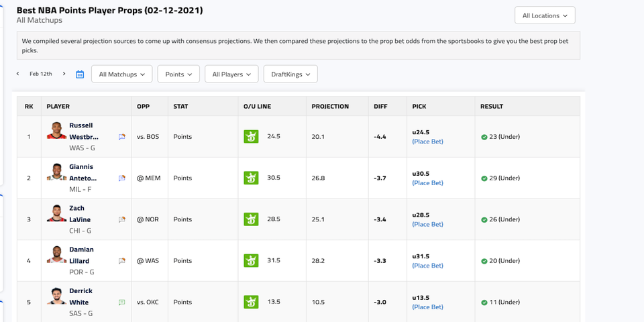644x322 pixels.
Task: Click the 26.8 projection value
Action: click(x=318, y=178)
